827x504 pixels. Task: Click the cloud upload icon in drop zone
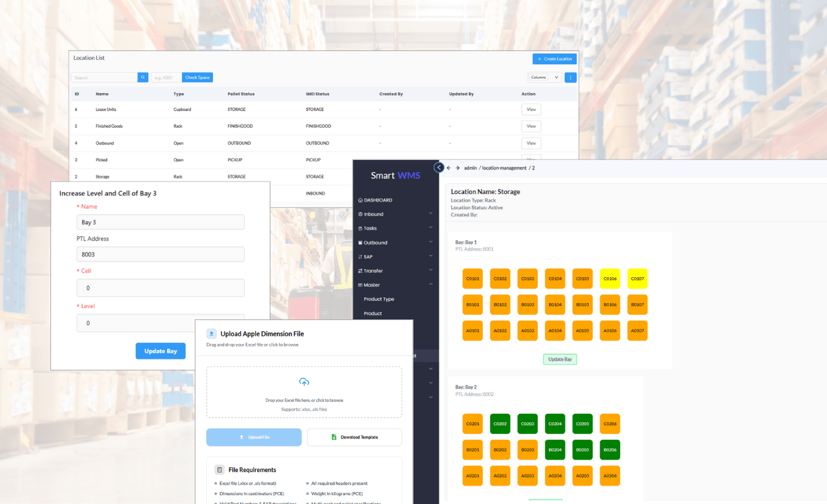[304, 382]
